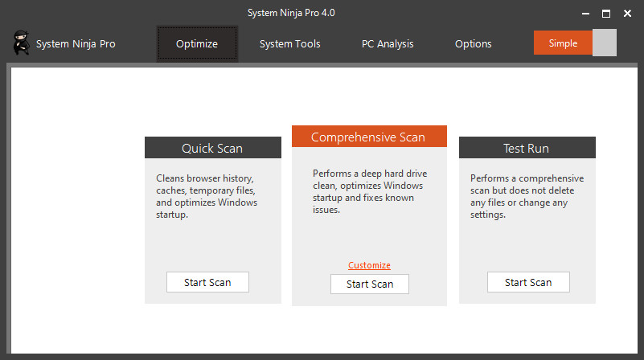Image resolution: width=644 pixels, height=360 pixels.
Task: Click the System Ninja Pro title text
Action: (76, 43)
